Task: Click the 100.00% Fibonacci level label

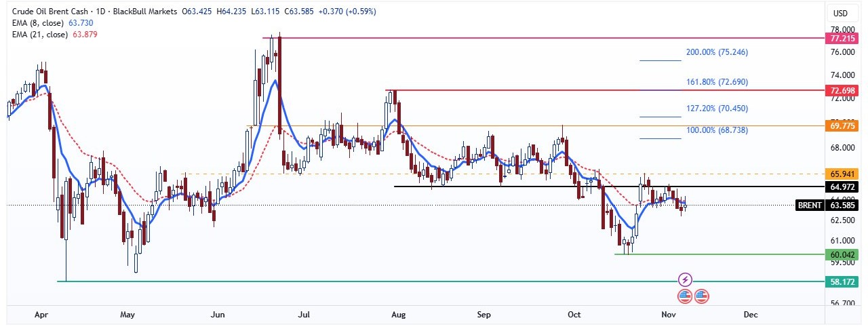Action: (x=717, y=130)
